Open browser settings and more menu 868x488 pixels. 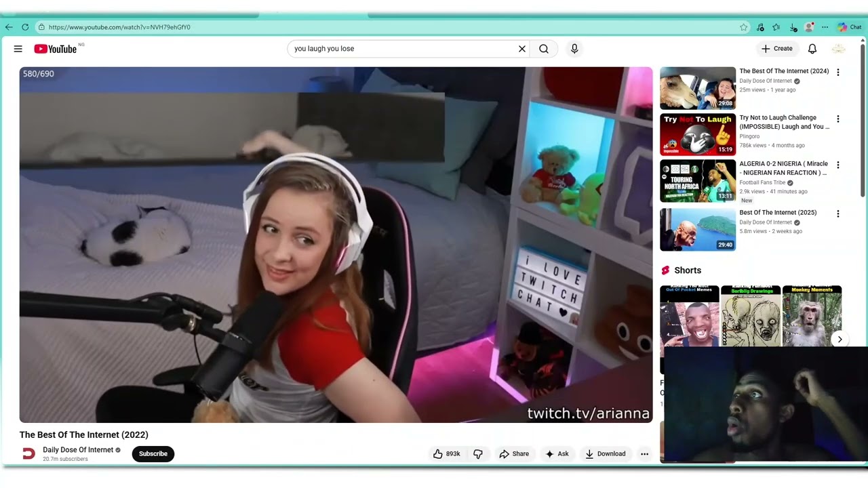click(x=825, y=27)
